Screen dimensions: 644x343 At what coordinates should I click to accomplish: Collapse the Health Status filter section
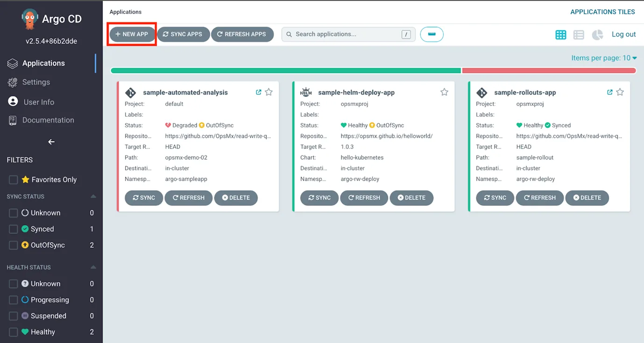pyautogui.click(x=93, y=267)
